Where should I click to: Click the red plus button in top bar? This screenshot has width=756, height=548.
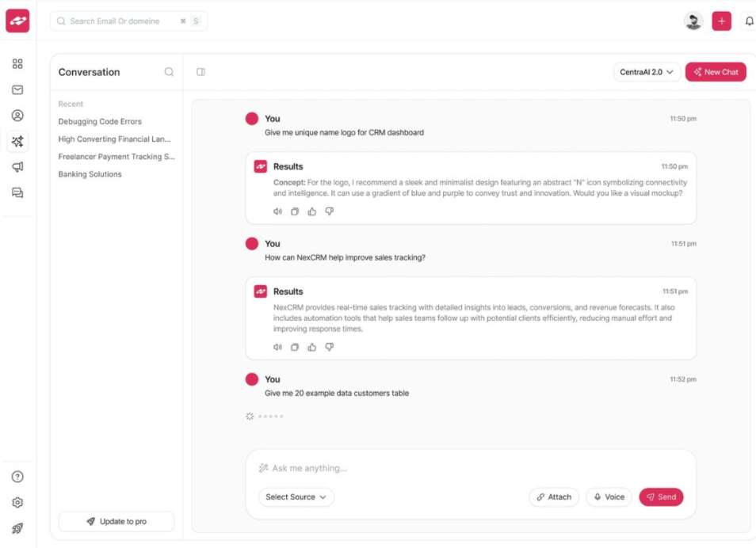click(721, 21)
